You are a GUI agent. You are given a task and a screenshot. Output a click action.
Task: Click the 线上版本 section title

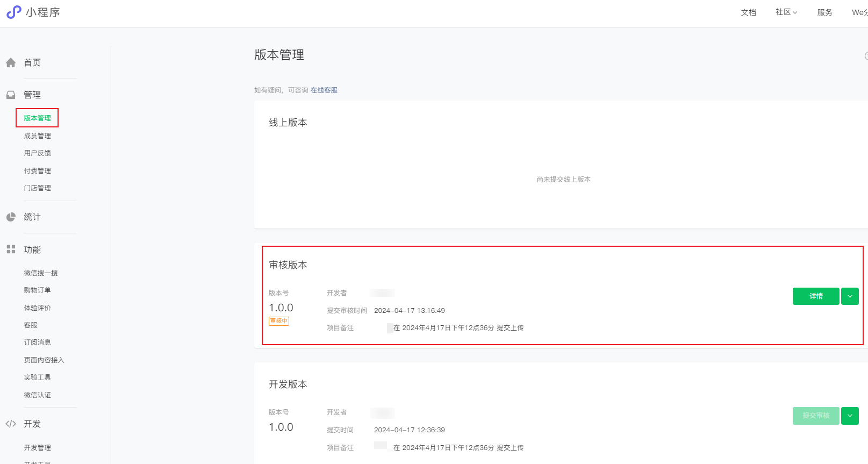[288, 123]
